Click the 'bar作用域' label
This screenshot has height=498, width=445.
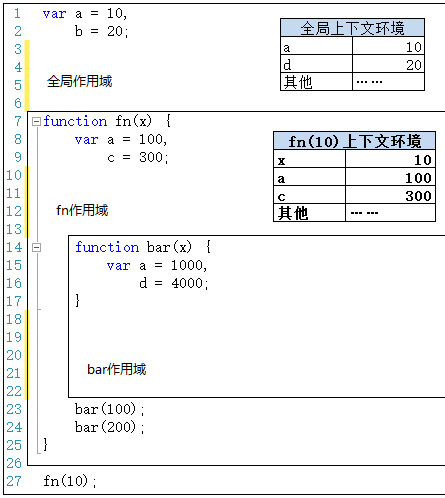click(x=117, y=369)
